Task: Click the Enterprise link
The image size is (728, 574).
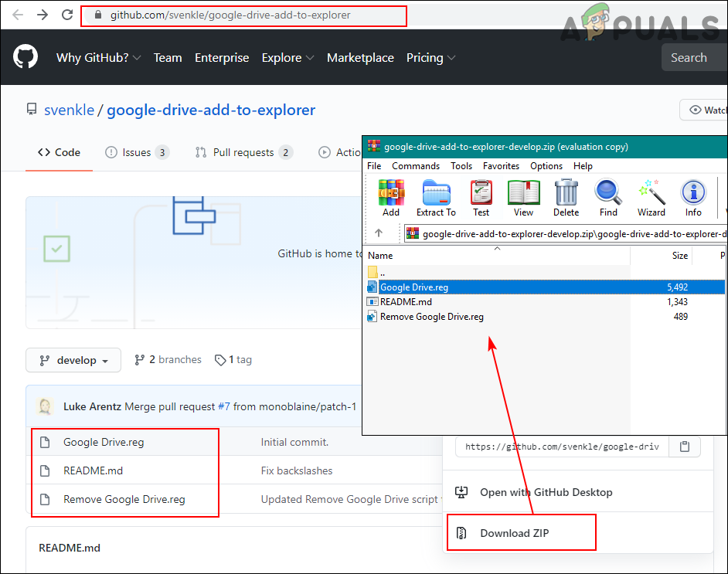Action: pos(222,57)
